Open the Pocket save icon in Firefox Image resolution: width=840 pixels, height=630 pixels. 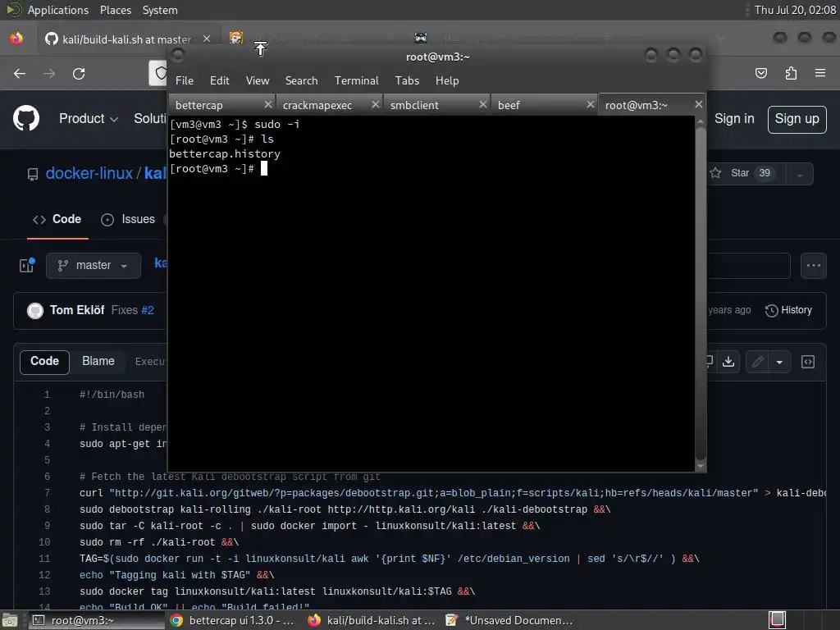[760, 73]
